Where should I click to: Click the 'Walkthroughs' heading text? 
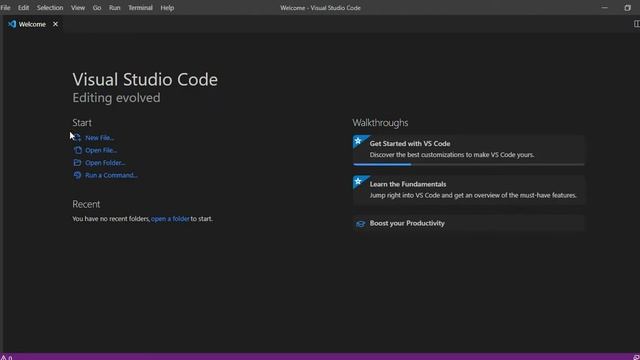(x=380, y=122)
